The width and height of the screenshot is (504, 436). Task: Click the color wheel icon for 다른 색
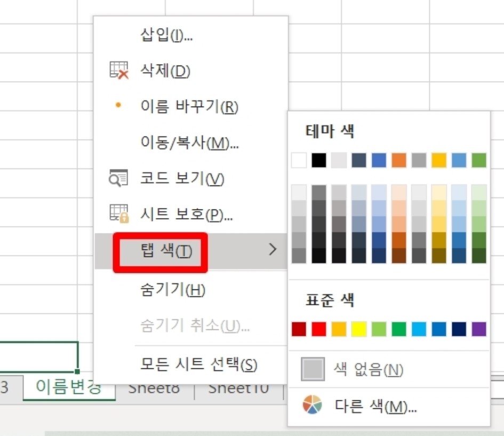coord(312,405)
